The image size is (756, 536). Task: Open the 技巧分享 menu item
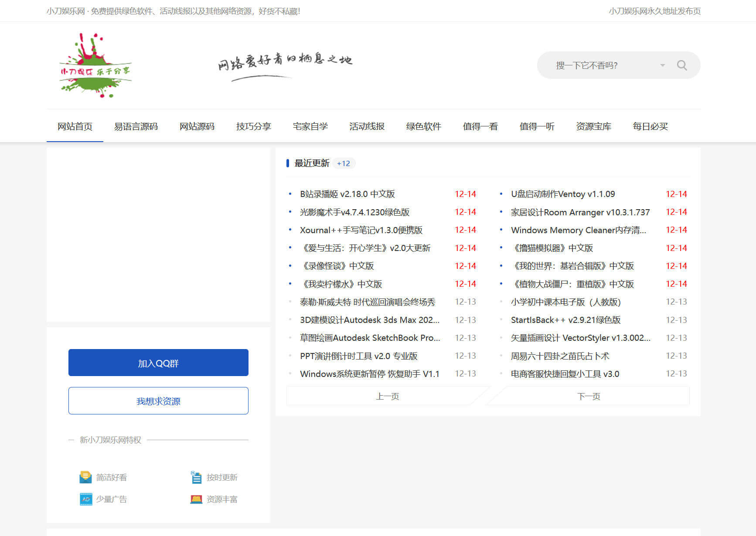click(x=253, y=126)
